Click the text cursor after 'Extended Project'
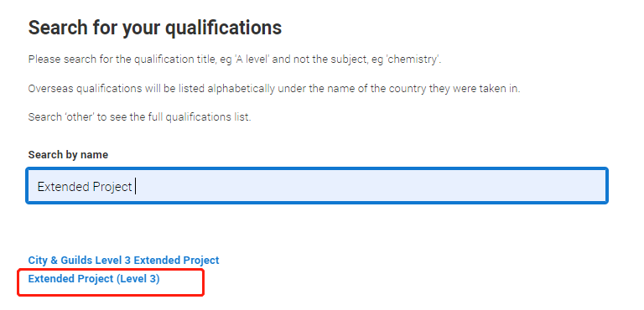 pos(136,187)
